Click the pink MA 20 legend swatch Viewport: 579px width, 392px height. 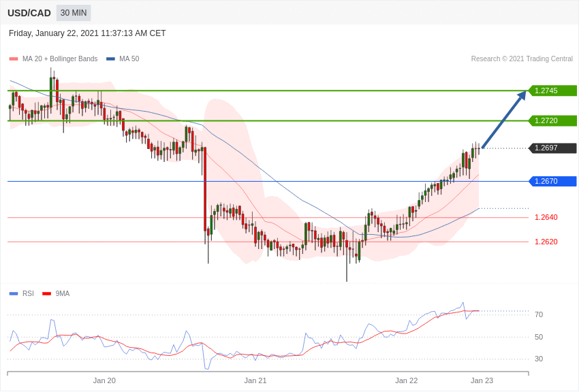pos(14,59)
